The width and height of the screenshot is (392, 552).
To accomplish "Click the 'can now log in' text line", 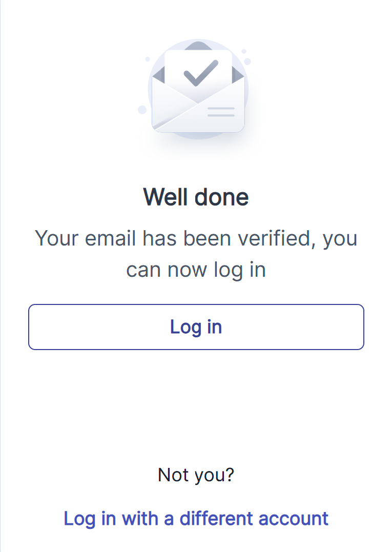I will point(196,270).
